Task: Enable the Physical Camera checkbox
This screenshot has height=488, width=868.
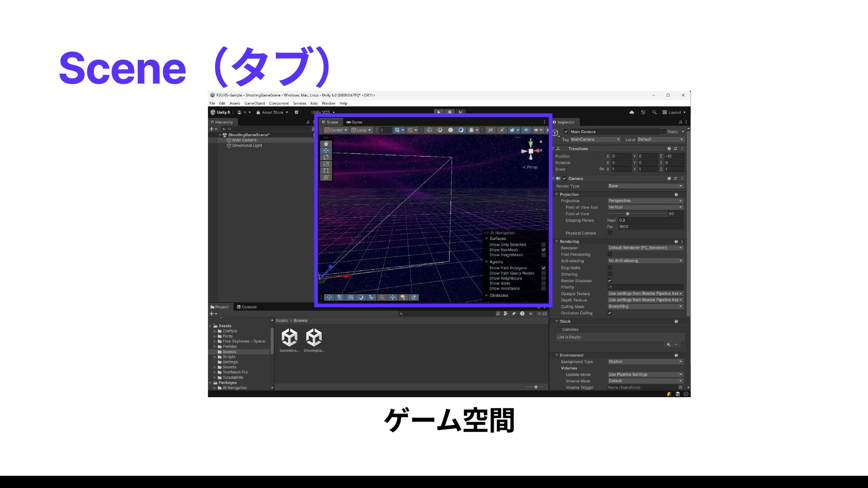Action: tap(610, 233)
